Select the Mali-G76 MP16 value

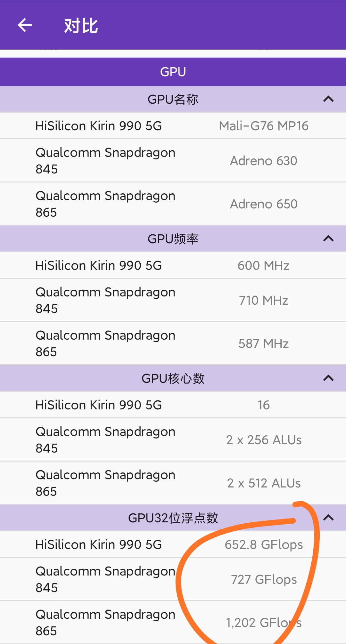(263, 126)
